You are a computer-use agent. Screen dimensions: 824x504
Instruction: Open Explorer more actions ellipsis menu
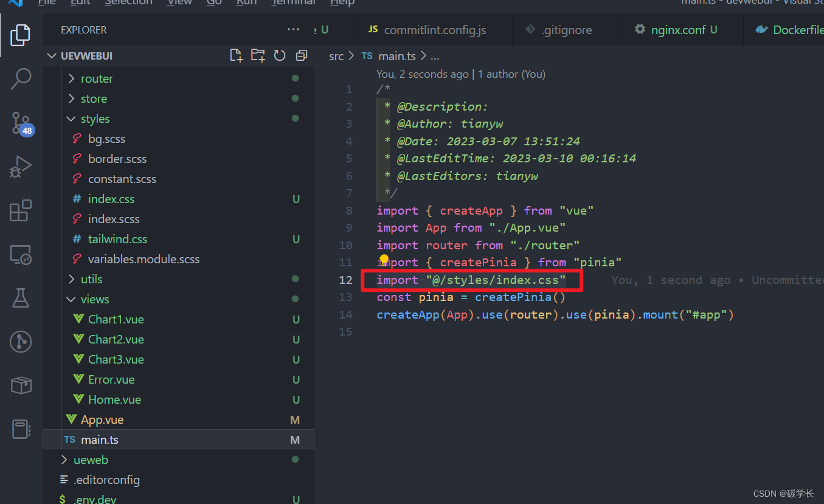293,29
